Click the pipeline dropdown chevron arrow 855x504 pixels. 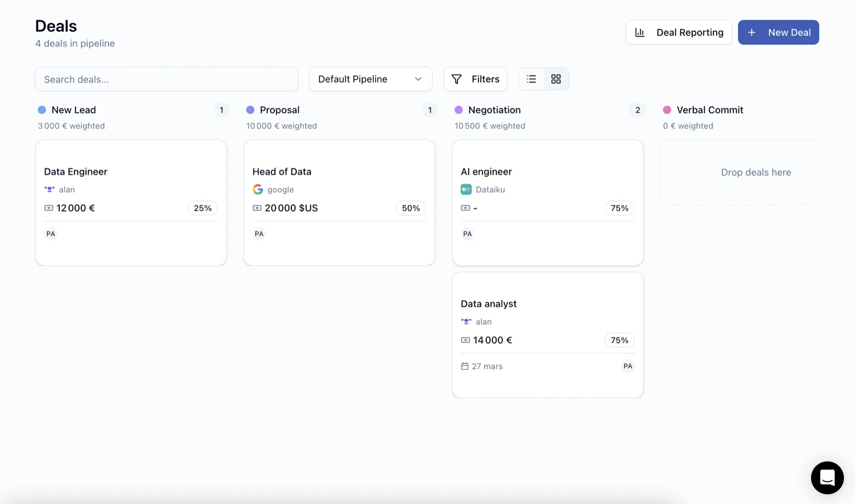click(418, 79)
